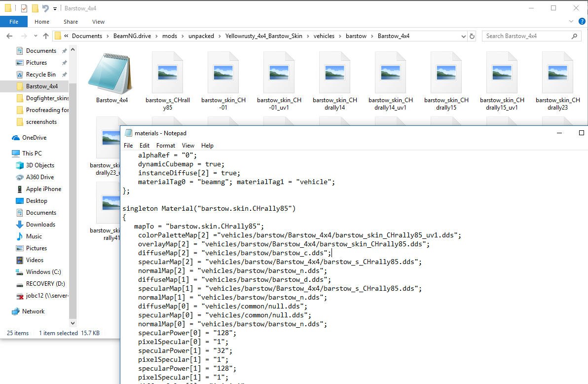The image size is (588, 384).
Task: Open pinned Documents in Quick access
Action: 41,51
